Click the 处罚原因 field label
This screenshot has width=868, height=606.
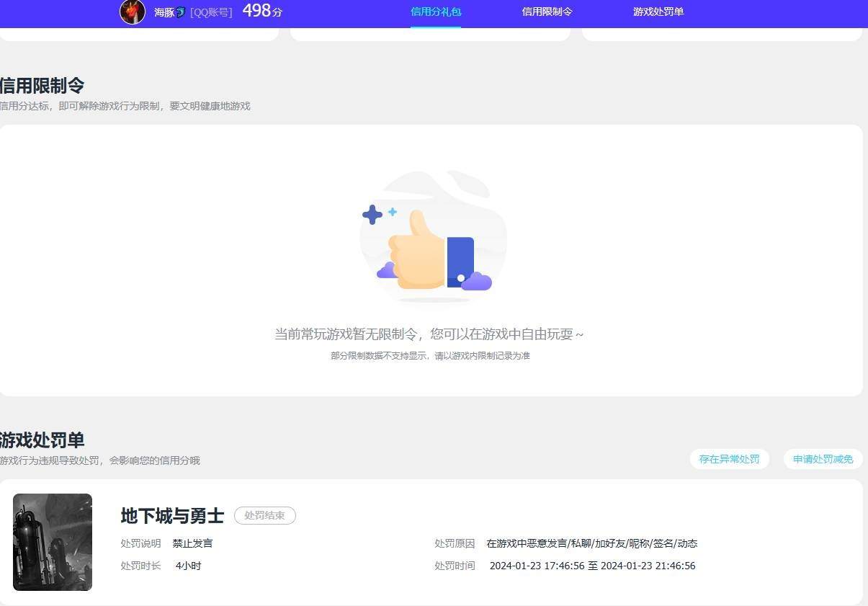455,543
